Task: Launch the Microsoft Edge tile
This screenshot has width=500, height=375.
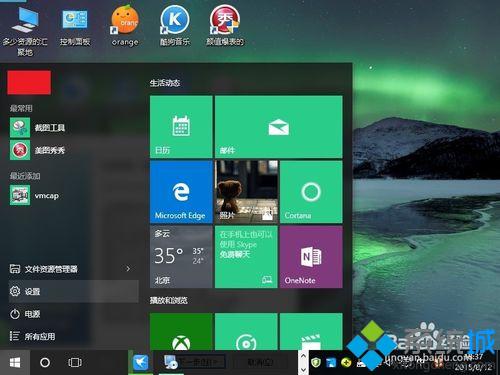Action: (x=181, y=192)
